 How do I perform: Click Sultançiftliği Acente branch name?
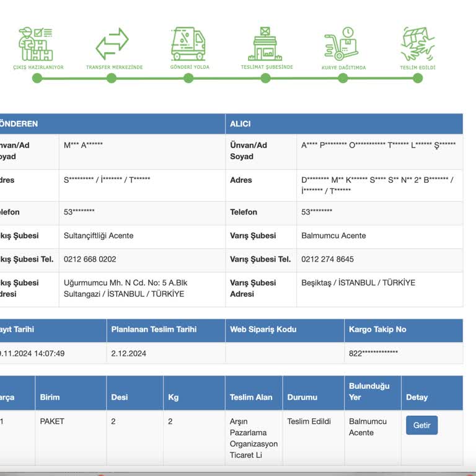pos(99,236)
